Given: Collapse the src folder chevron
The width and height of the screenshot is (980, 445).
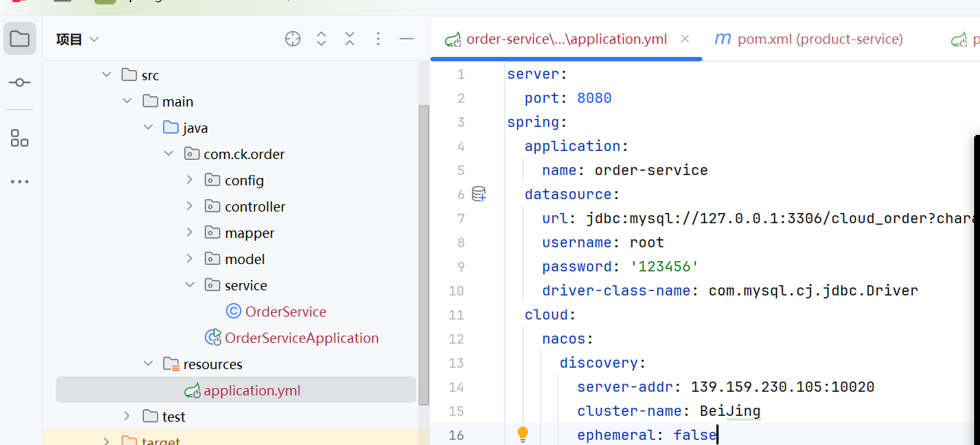Looking at the screenshot, I should click(107, 75).
